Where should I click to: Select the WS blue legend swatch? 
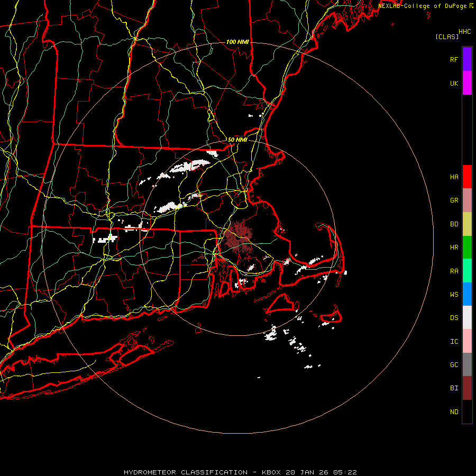[x=467, y=294]
